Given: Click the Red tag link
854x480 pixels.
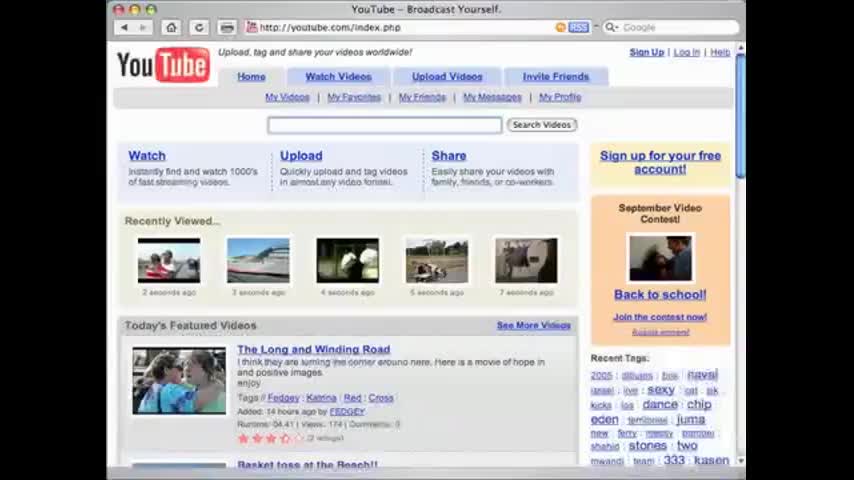Looking at the screenshot, I should pyautogui.click(x=352, y=398).
